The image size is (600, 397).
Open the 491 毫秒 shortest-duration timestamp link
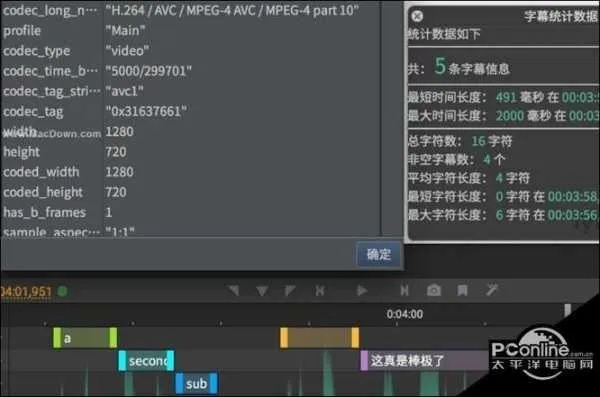tap(580, 97)
